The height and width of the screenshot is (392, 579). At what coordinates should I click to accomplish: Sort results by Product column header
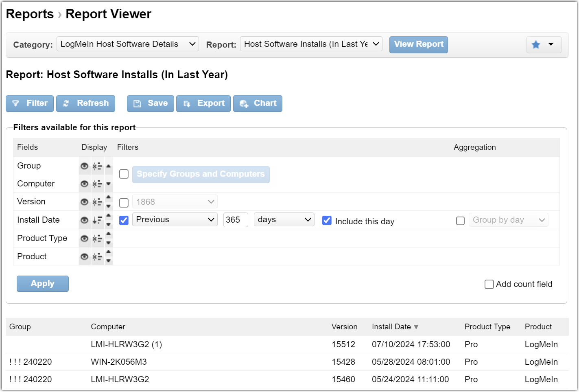point(538,327)
